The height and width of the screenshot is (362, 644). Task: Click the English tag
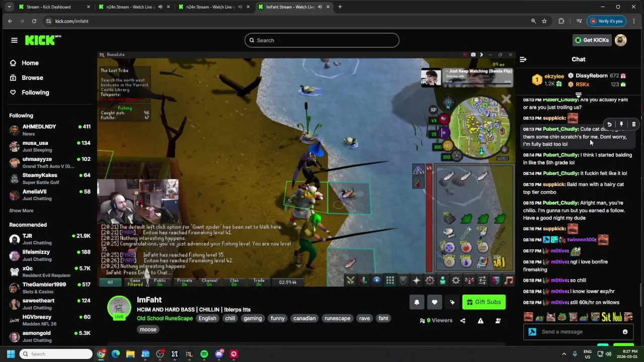(207, 318)
